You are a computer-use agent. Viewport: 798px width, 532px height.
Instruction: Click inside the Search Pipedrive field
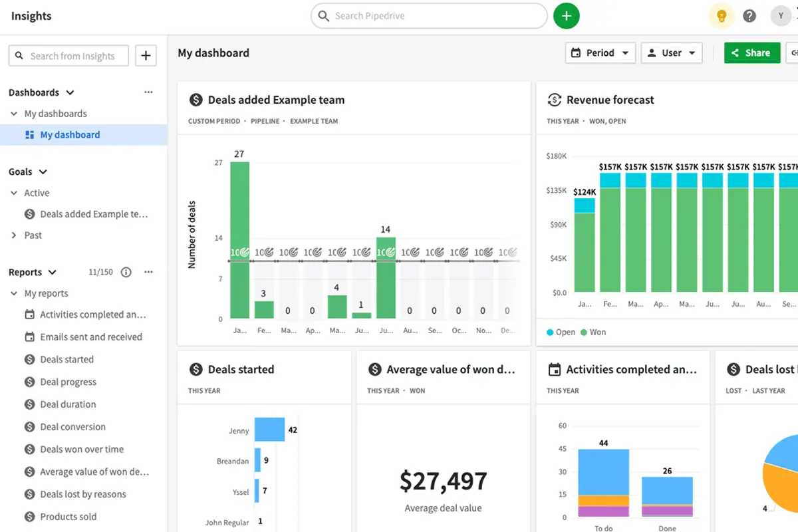pyautogui.click(x=429, y=16)
